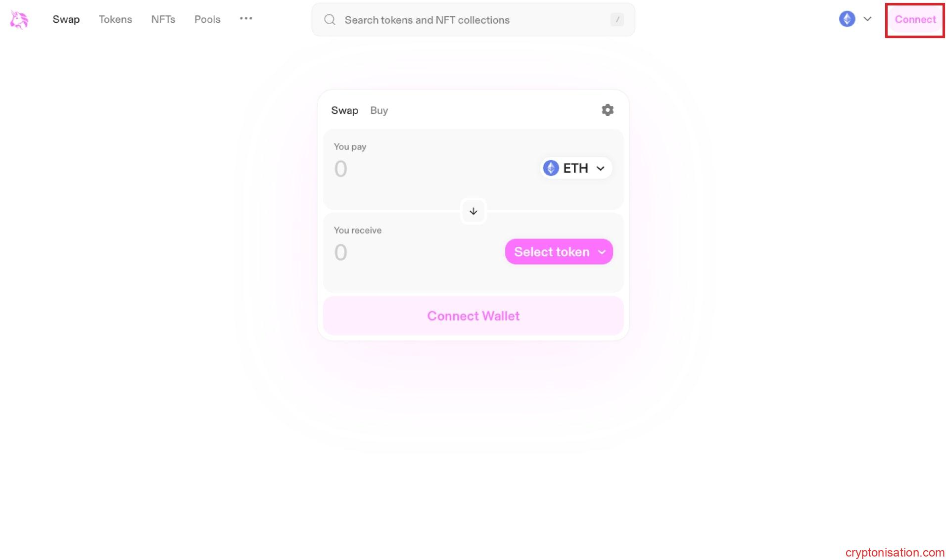This screenshot has width=946, height=560.
Task: Open the NFTs section
Action: (x=163, y=19)
